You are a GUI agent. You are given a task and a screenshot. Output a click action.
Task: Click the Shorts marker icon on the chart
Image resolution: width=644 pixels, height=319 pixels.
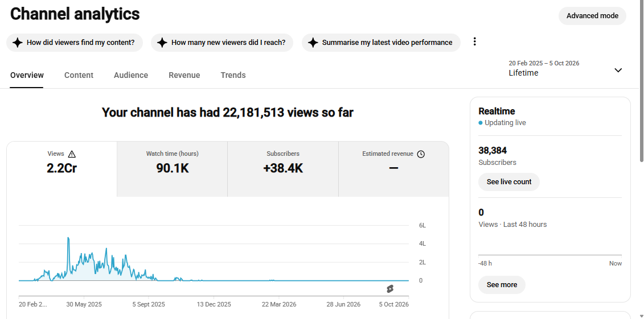pos(390,289)
